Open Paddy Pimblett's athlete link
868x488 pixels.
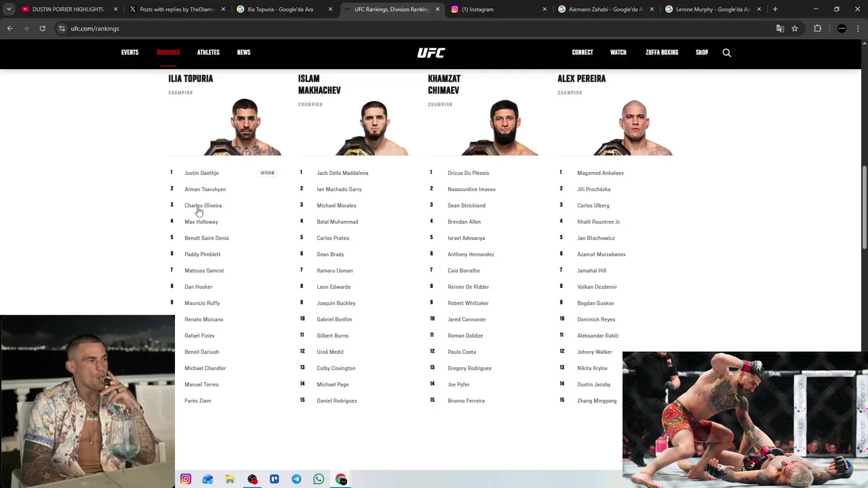click(x=202, y=254)
